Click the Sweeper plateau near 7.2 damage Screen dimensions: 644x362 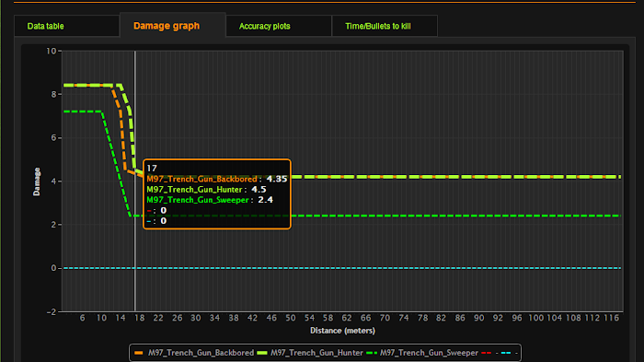click(82, 111)
